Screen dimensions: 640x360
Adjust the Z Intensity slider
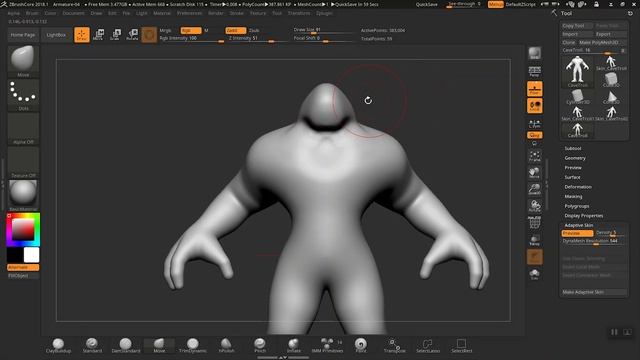coord(258,38)
